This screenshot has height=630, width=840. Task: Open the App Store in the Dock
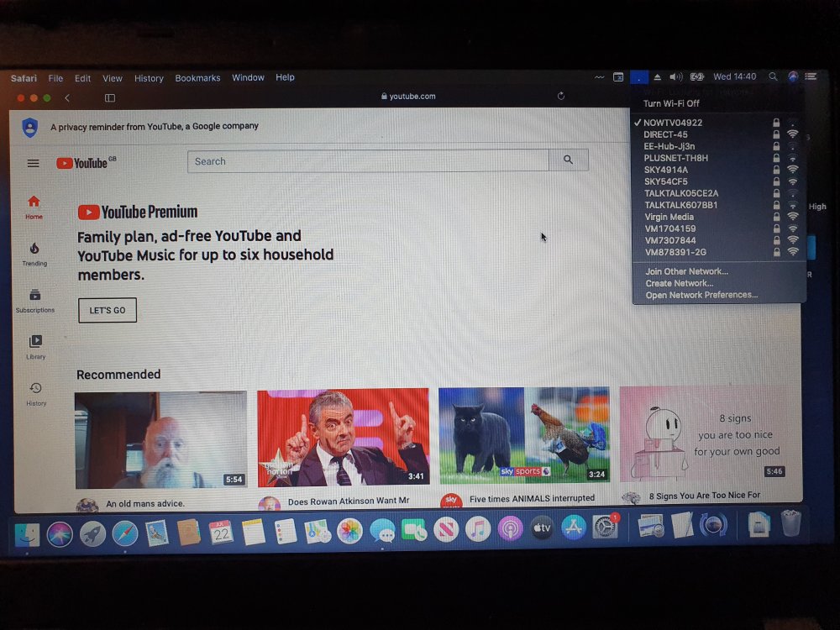tap(573, 528)
